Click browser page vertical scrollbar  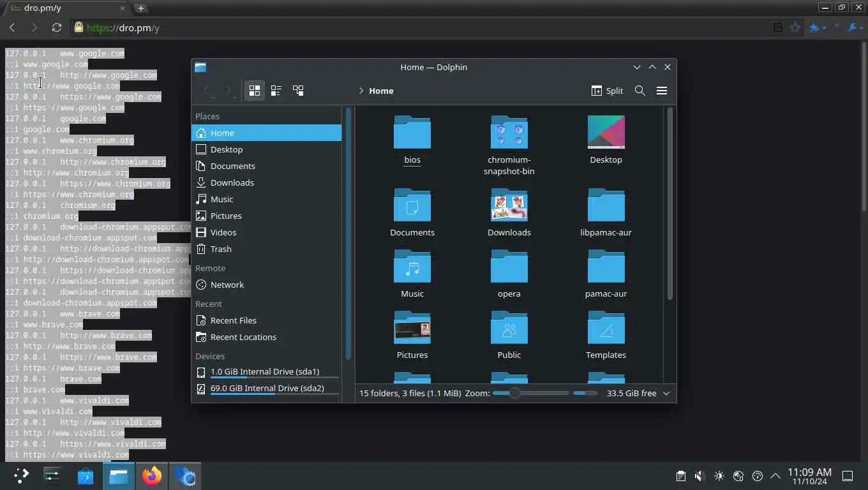click(x=864, y=128)
